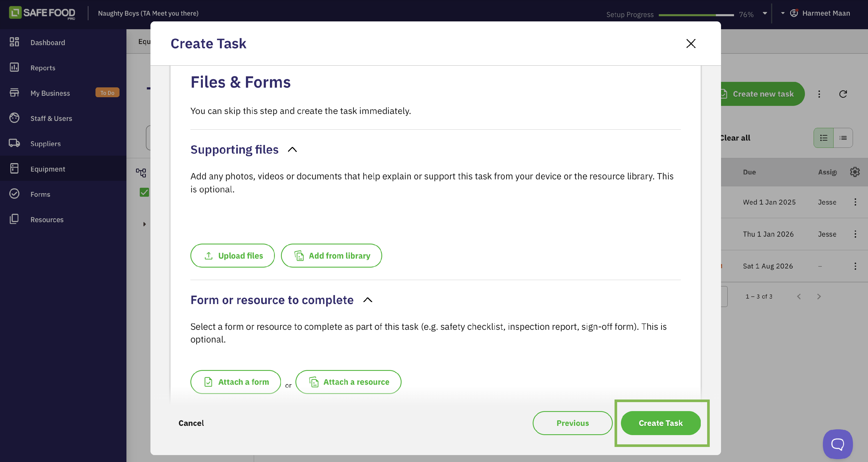Click the Sat 1 Aug 2026 due date
This screenshot has width=868, height=462.
[x=768, y=266]
